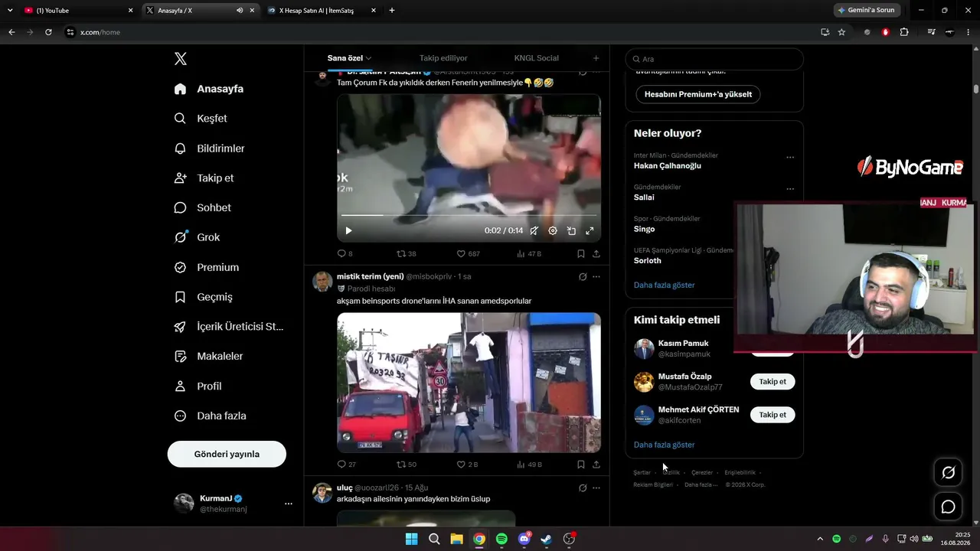Show hidden icons in system tray
The height and width of the screenshot is (551, 980).
820,539
